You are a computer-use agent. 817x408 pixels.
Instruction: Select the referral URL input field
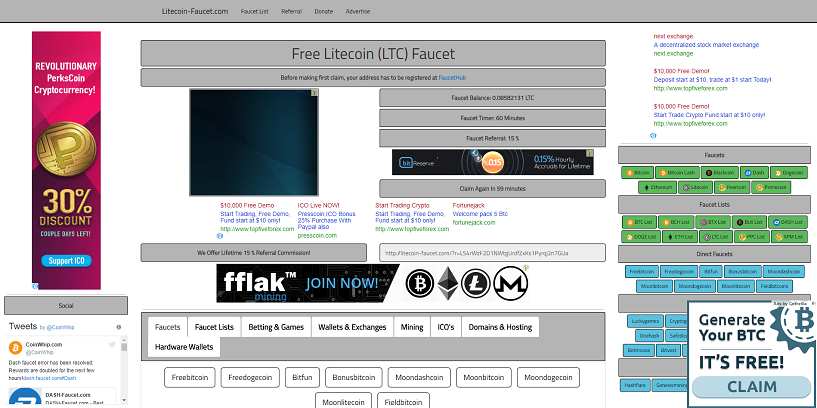click(492, 253)
